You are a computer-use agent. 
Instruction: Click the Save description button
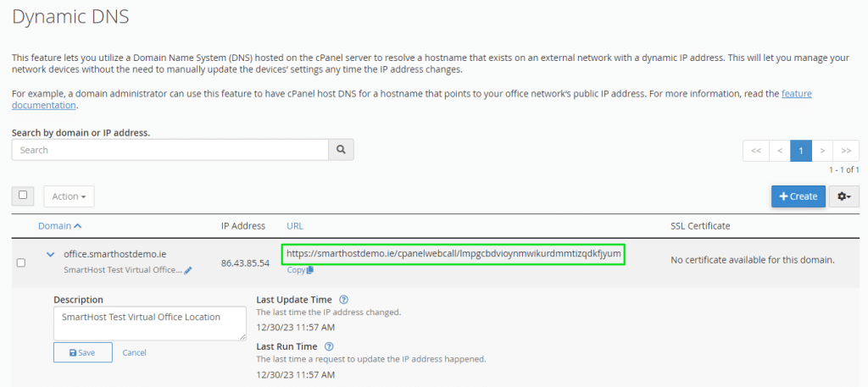(x=82, y=352)
